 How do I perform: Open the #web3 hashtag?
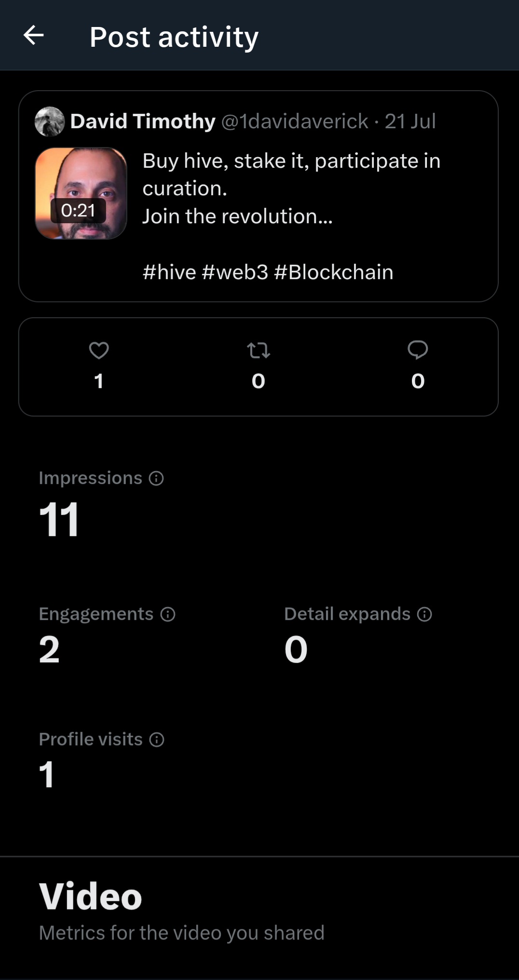[x=235, y=272]
